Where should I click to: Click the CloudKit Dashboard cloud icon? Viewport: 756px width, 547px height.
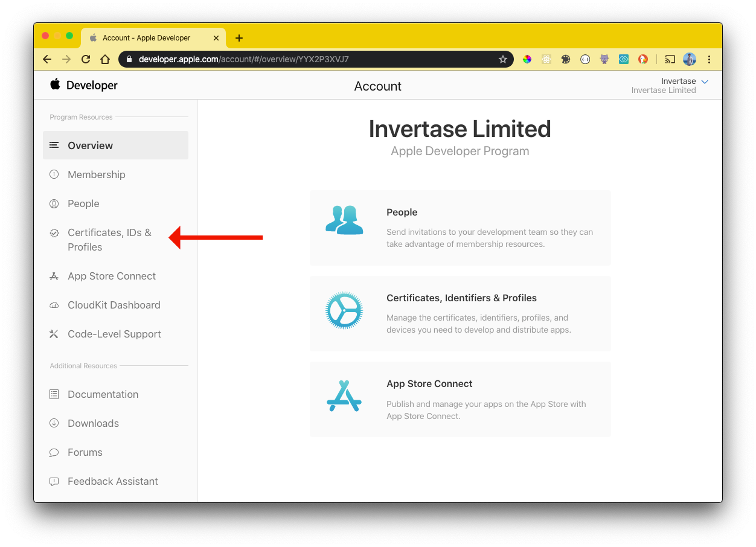point(54,305)
